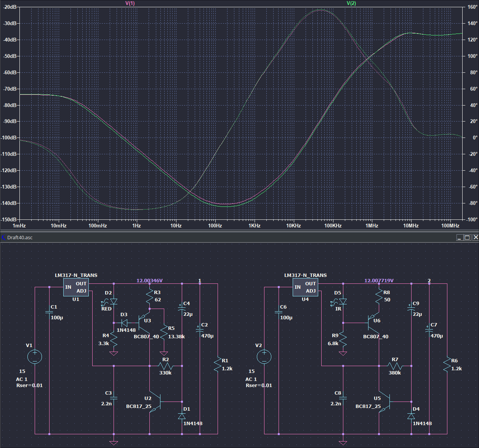Select the D3 diode symbol

(x=124, y=323)
